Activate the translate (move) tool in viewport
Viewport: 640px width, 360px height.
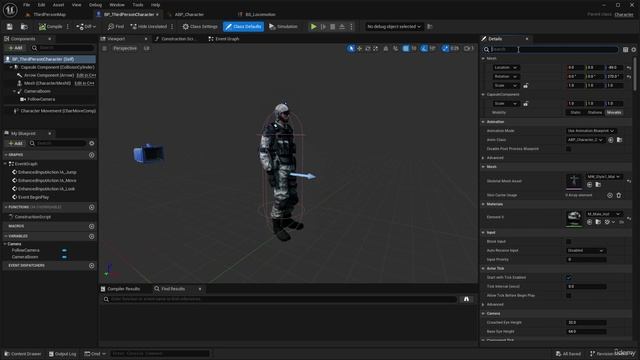click(360, 49)
